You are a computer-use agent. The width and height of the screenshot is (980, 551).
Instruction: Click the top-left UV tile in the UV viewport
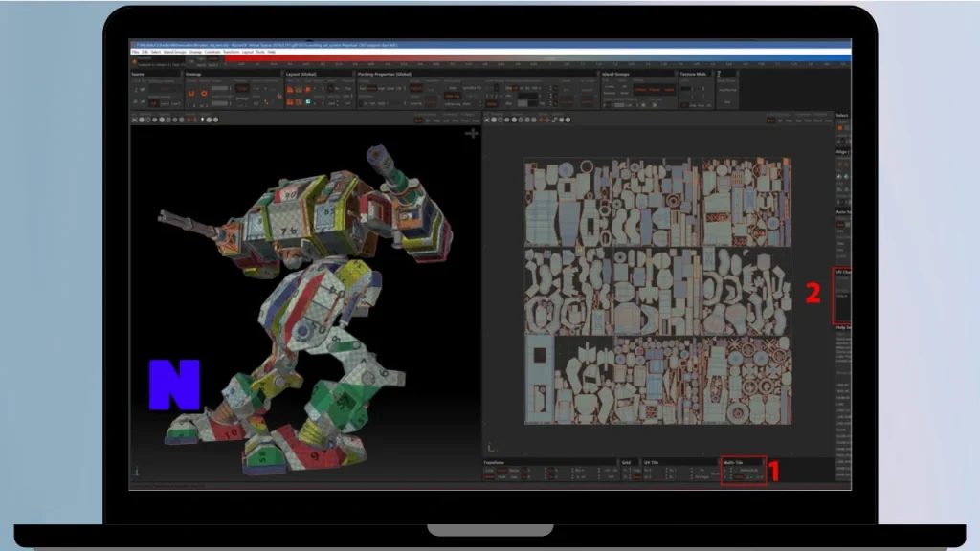568,202
